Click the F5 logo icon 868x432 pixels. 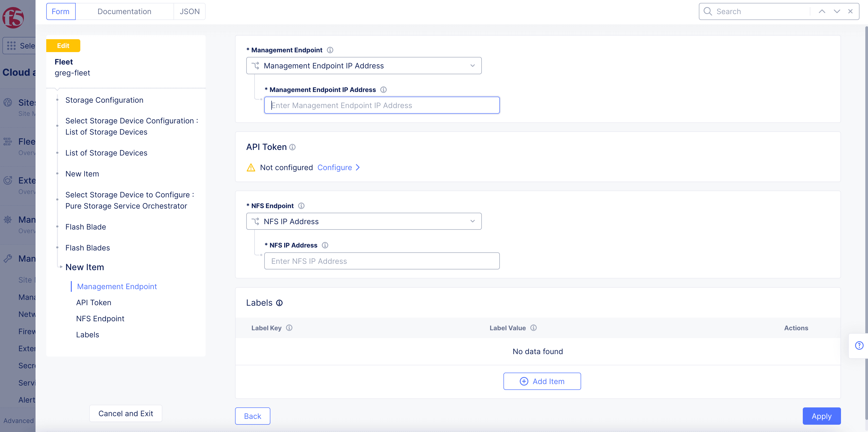[13, 17]
